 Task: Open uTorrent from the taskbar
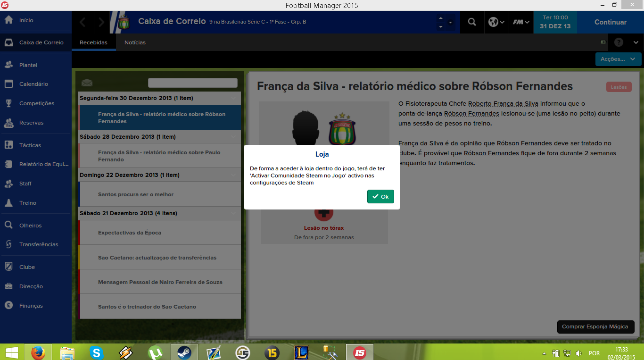155,352
